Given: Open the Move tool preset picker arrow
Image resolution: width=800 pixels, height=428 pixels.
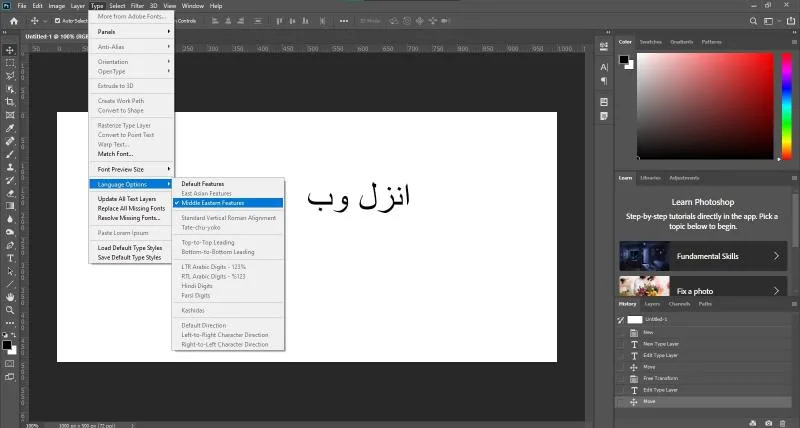Looking at the screenshot, I should (44, 21).
